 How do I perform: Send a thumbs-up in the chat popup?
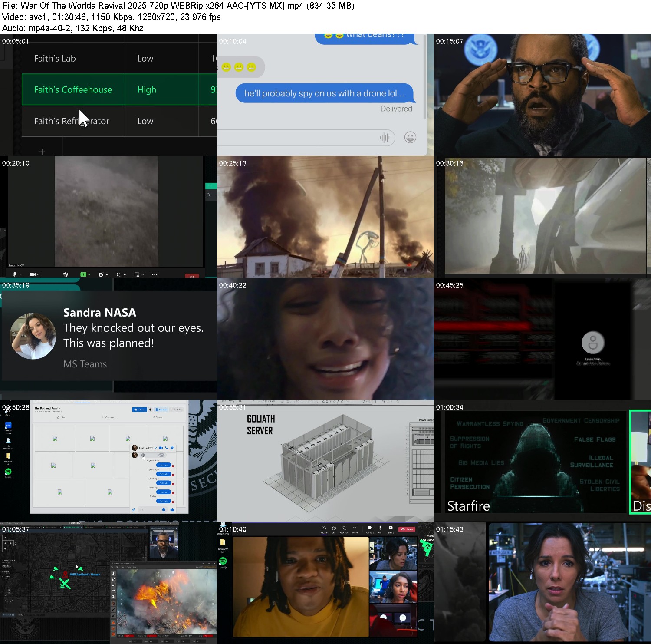click(172, 509)
